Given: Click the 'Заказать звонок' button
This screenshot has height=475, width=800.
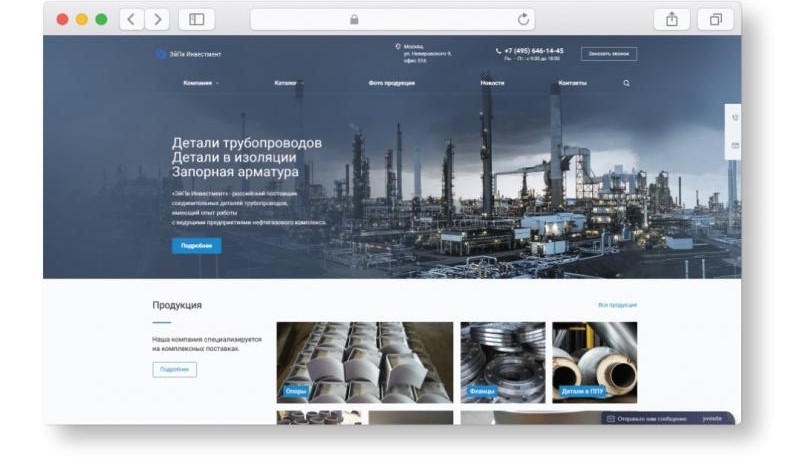Looking at the screenshot, I should click(x=609, y=54).
